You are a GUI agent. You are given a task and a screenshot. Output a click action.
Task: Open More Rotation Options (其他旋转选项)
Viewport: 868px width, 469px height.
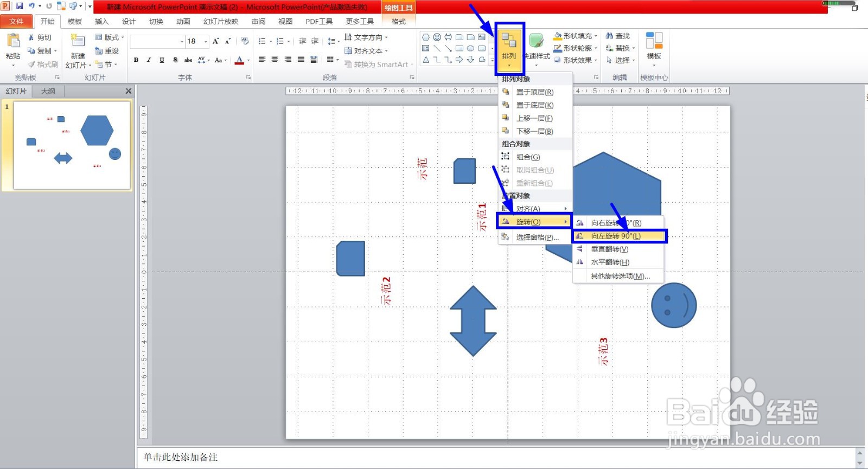pyautogui.click(x=619, y=277)
